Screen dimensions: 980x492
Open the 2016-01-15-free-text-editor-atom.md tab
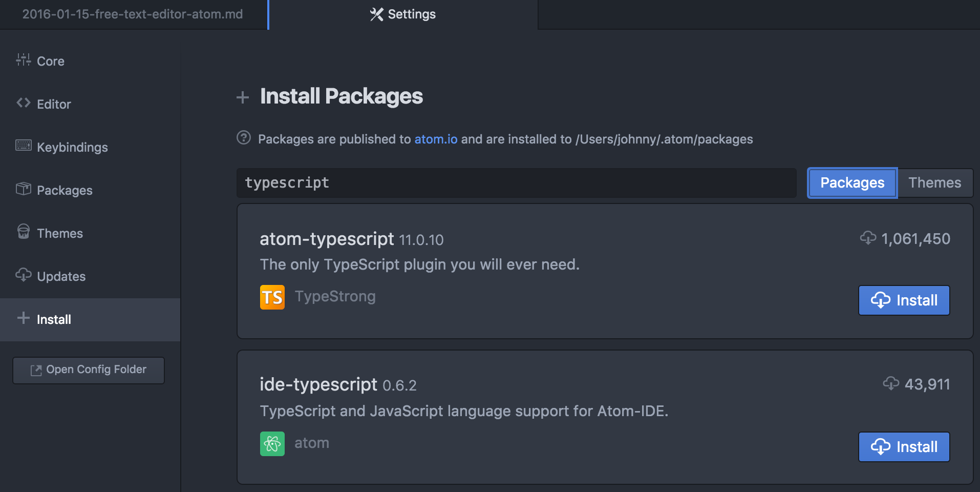tap(133, 14)
